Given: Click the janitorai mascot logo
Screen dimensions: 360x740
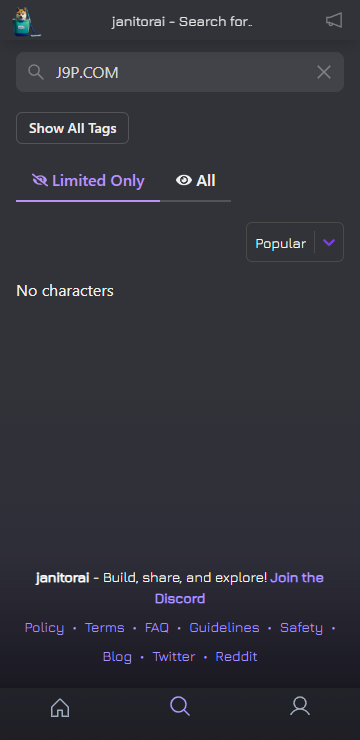Looking at the screenshot, I should coord(26,22).
